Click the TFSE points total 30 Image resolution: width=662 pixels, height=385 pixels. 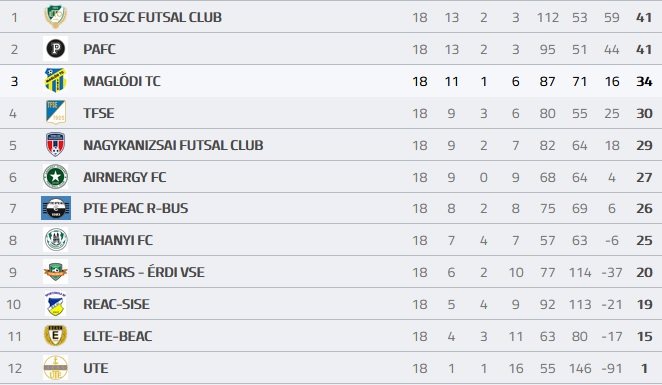[x=644, y=113]
